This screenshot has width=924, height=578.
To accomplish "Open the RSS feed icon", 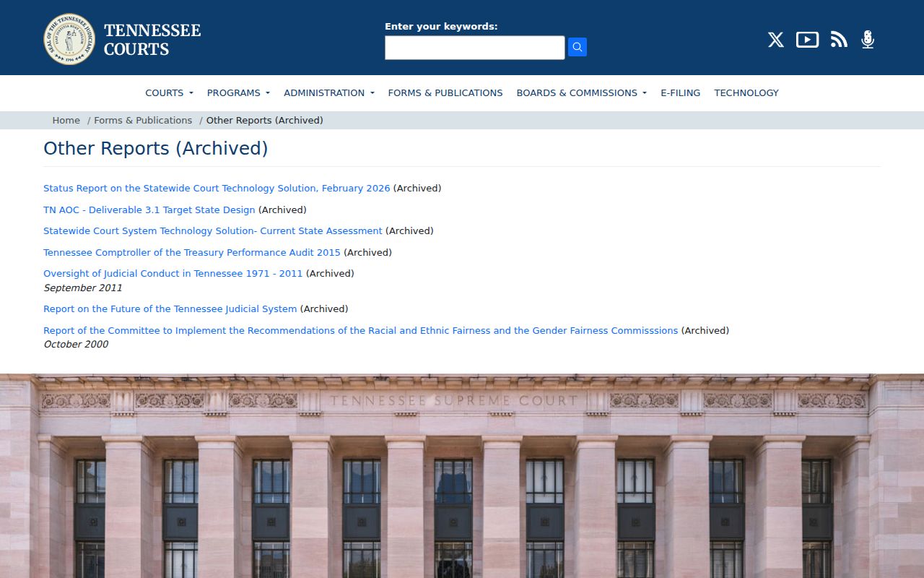I will [839, 40].
